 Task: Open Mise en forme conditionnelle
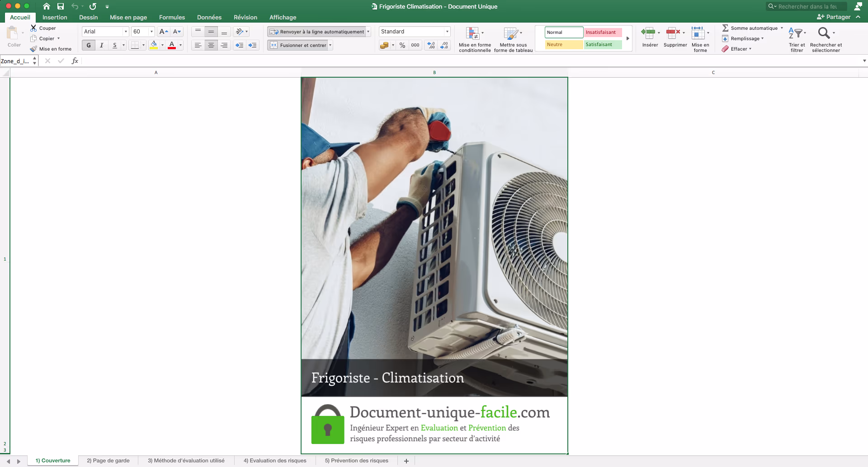(475, 39)
